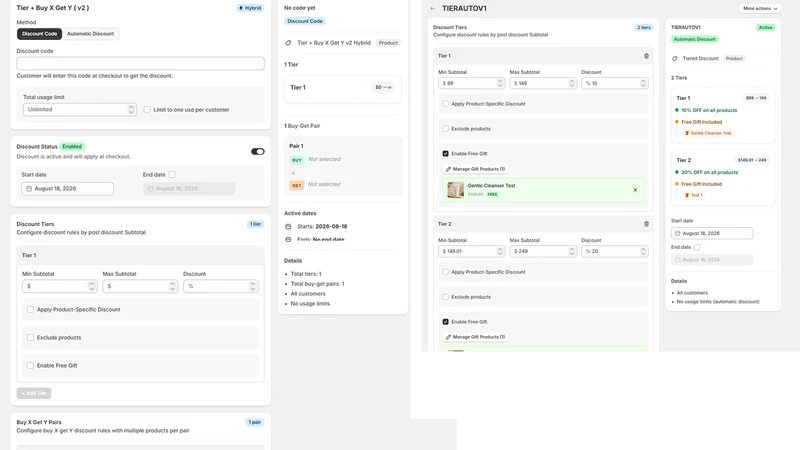This screenshot has height=450, width=800.
Task: Click the Hybrid badge icon
Action: tap(241, 8)
